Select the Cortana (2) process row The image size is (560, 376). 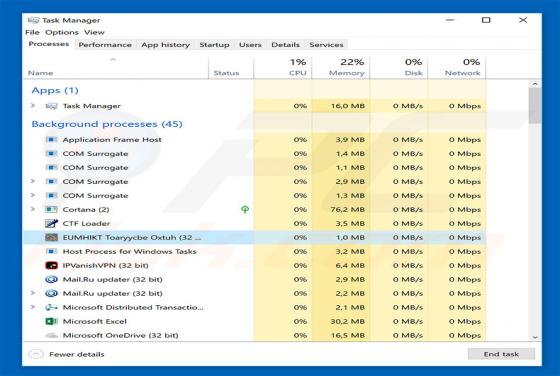255,209
